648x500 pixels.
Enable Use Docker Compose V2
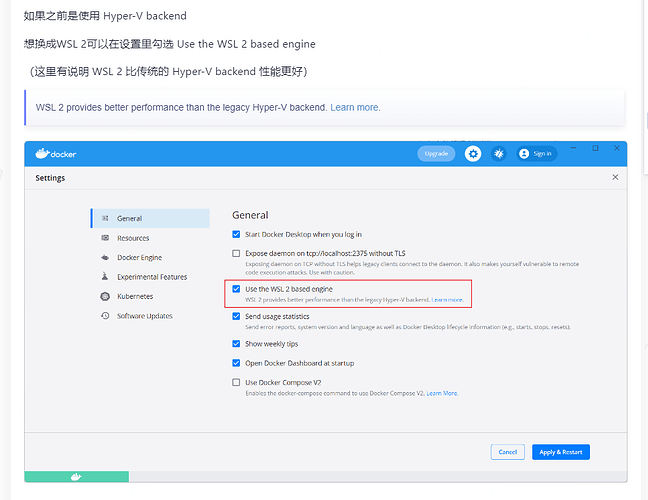tap(236, 382)
